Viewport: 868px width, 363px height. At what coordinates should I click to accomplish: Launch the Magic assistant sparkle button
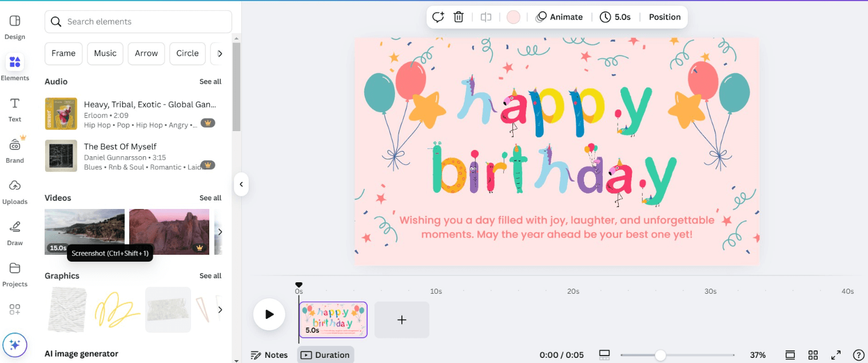tap(15, 345)
